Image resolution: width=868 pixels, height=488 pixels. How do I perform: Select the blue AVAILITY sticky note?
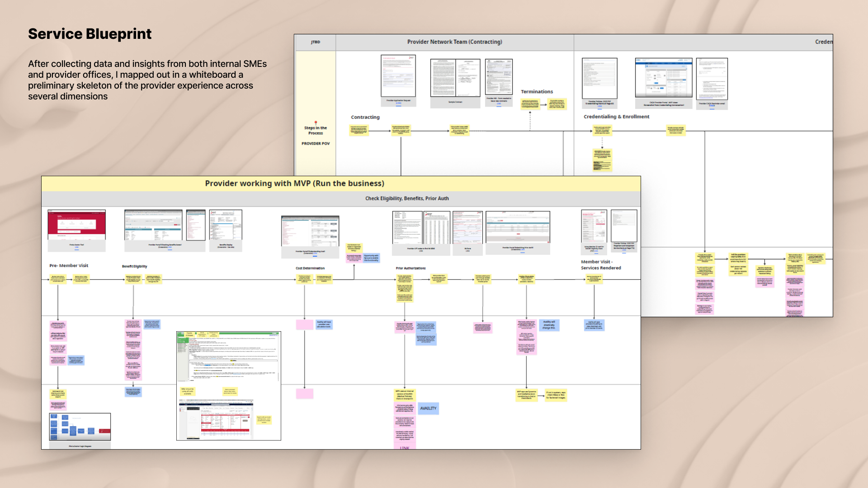tap(428, 408)
